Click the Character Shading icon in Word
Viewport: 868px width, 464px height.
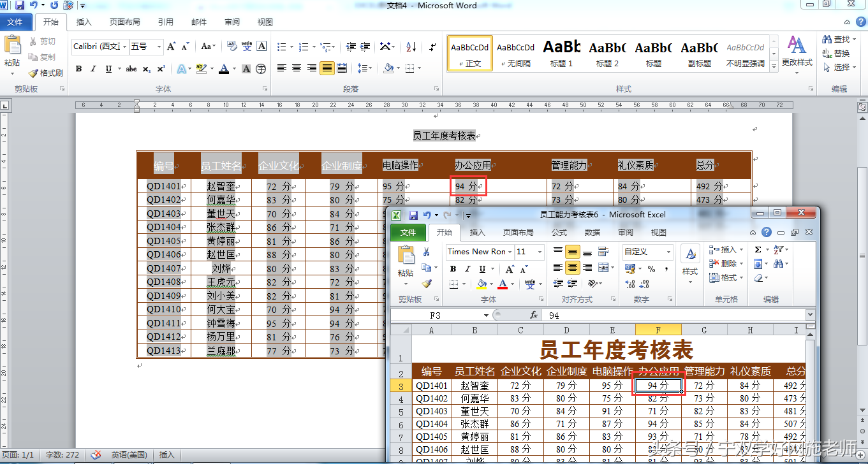pos(246,69)
